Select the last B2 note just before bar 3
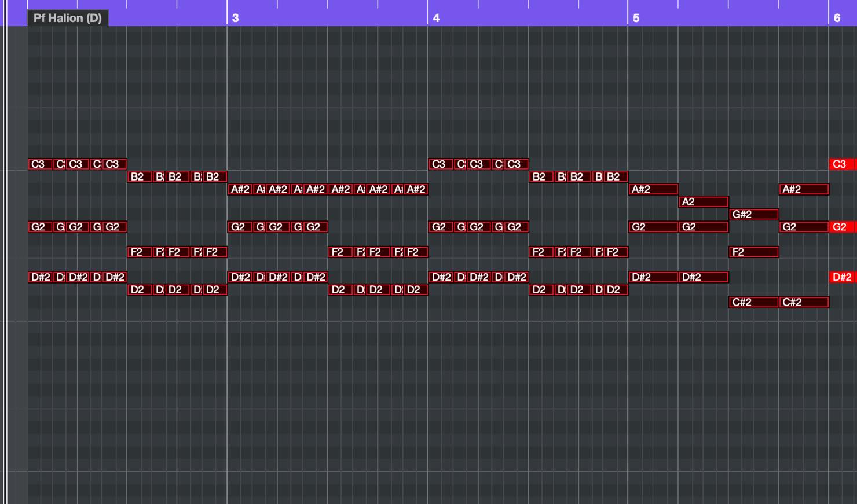 [x=215, y=177]
